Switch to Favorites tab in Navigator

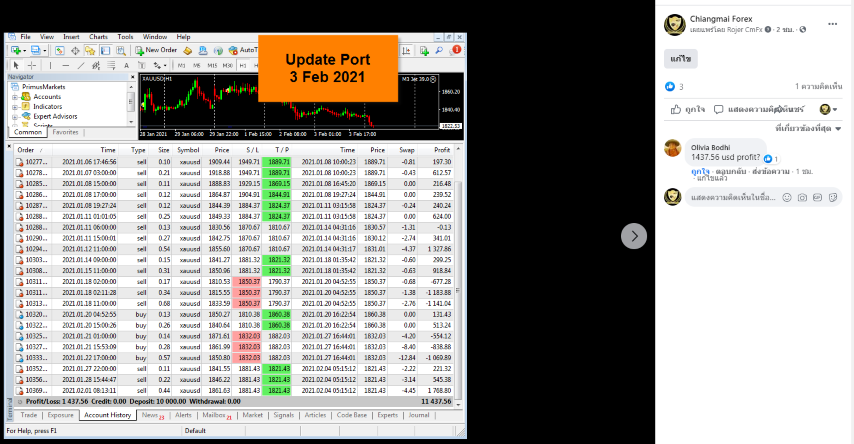pyautogui.click(x=65, y=132)
